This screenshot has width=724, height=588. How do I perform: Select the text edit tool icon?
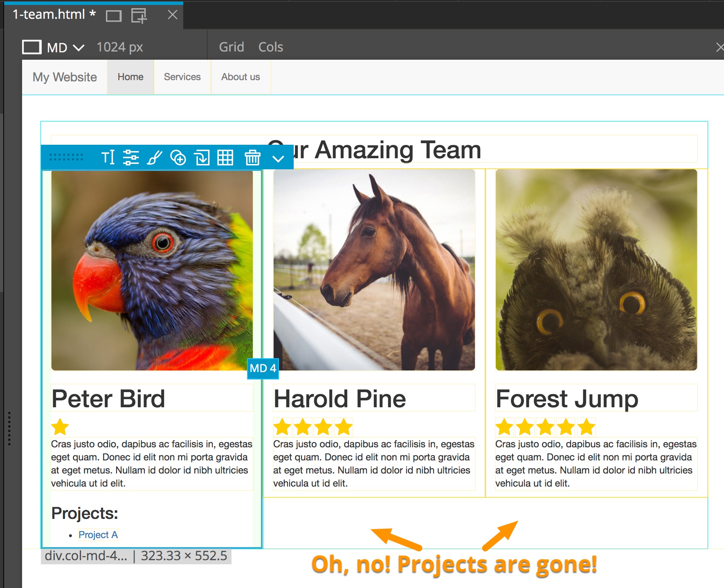click(x=108, y=157)
